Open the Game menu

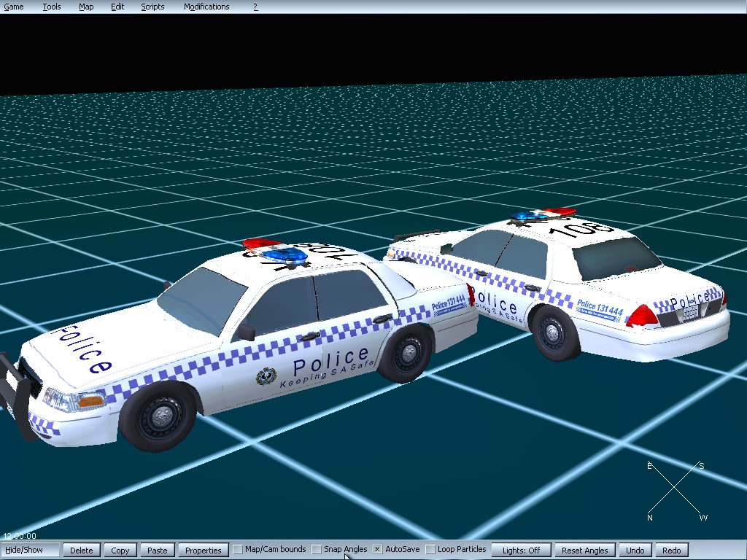point(14,7)
